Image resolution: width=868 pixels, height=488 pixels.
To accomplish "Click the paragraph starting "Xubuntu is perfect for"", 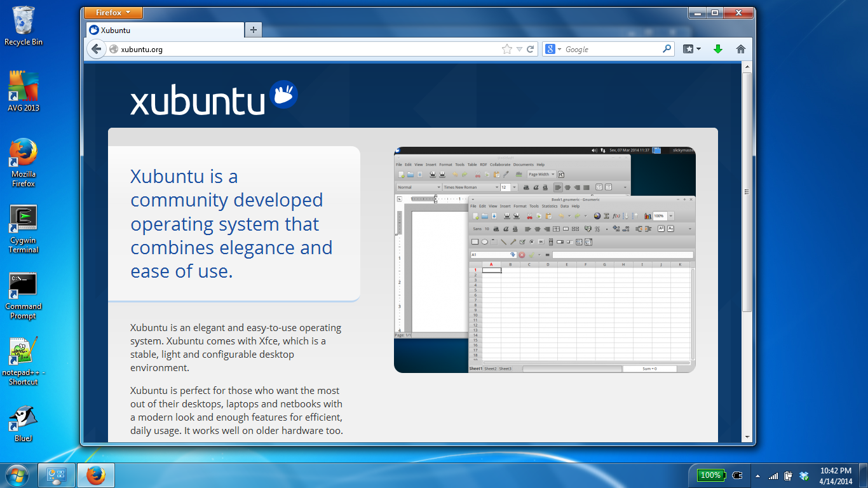I will coord(237,410).
